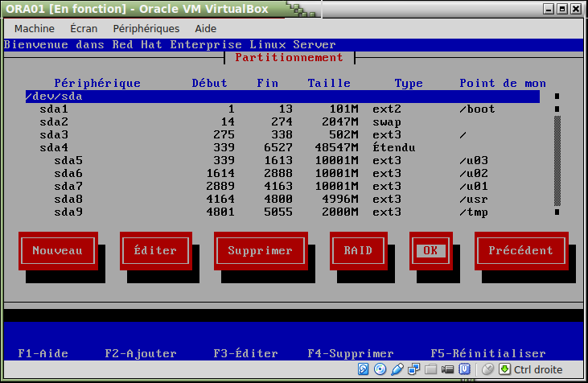
Task: Click the Point de mon column header
Action: coord(503,83)
